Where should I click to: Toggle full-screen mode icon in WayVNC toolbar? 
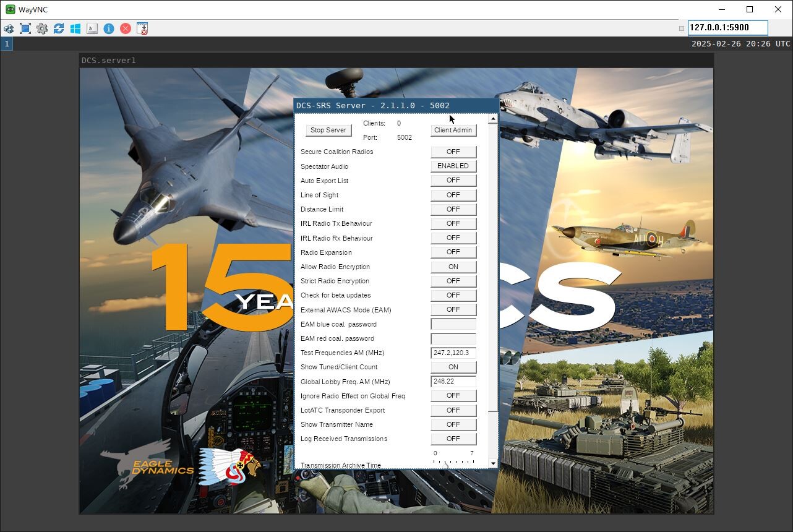tap(25, 28)
